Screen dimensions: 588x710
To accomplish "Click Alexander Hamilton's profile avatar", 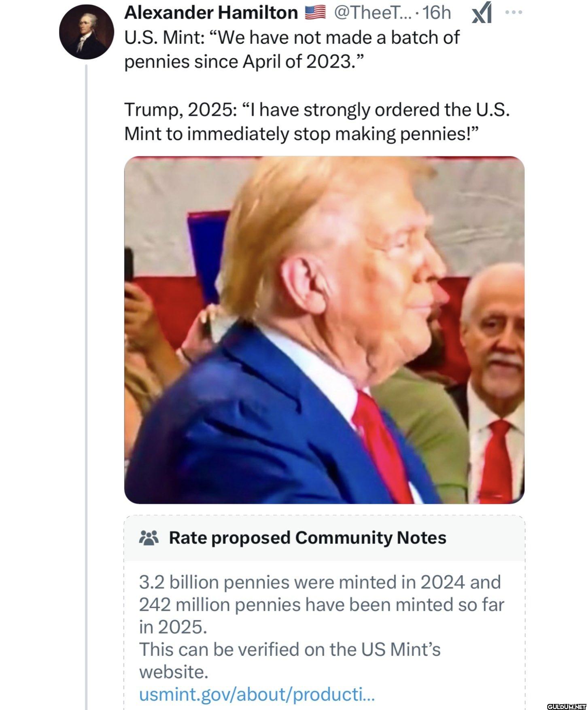I will (x=87, y=32).
